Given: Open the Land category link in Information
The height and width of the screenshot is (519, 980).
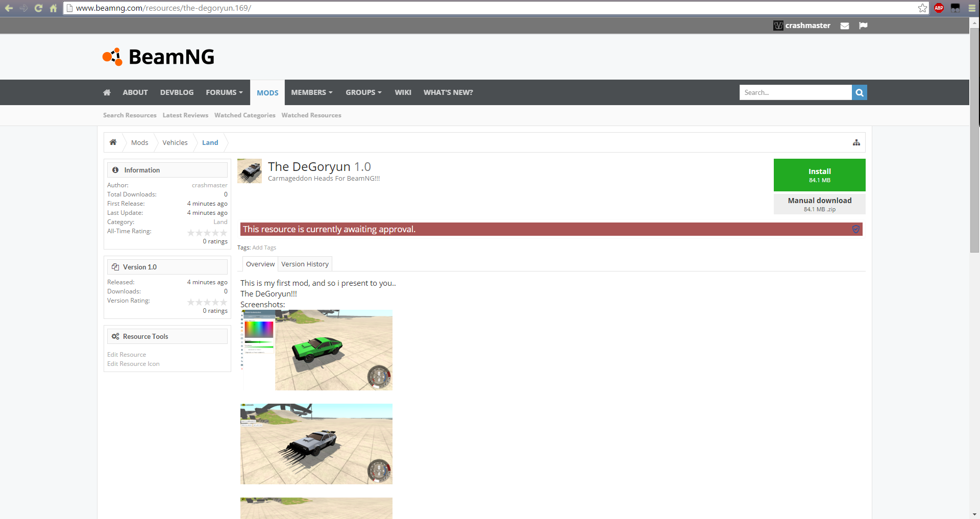Looking at the screenshot, I should click(220, 222).
